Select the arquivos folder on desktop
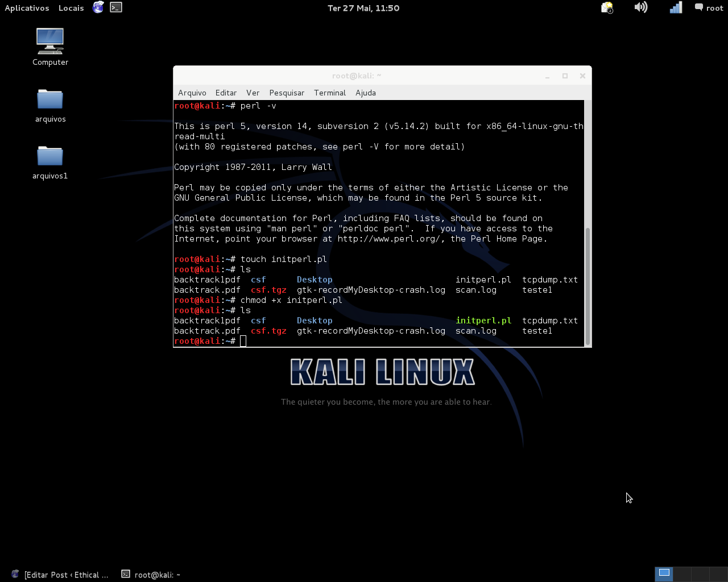728x582 pixels. [50, 106]
